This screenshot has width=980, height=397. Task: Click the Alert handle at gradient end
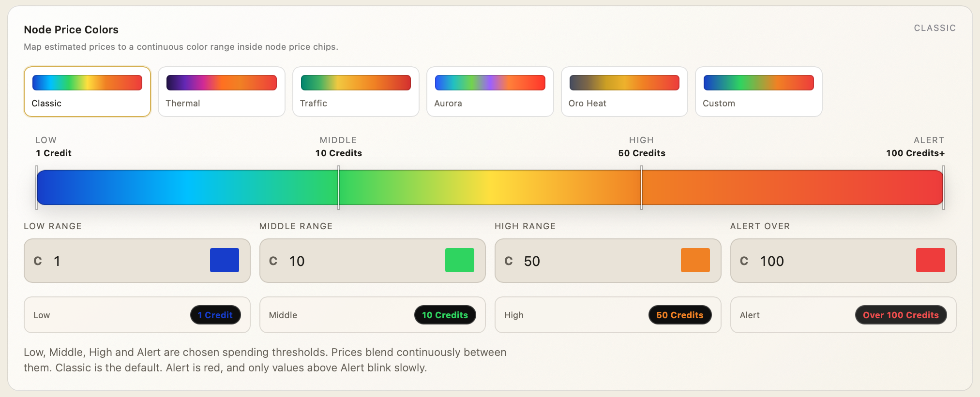[x=944, y=188]
